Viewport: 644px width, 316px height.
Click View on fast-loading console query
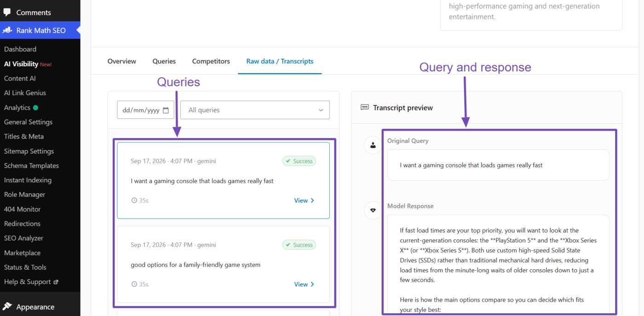point(304,201)
